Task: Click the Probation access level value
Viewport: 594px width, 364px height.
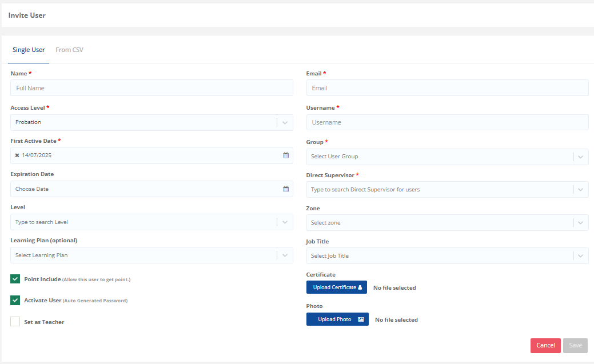Action: [x=28, y=122]
